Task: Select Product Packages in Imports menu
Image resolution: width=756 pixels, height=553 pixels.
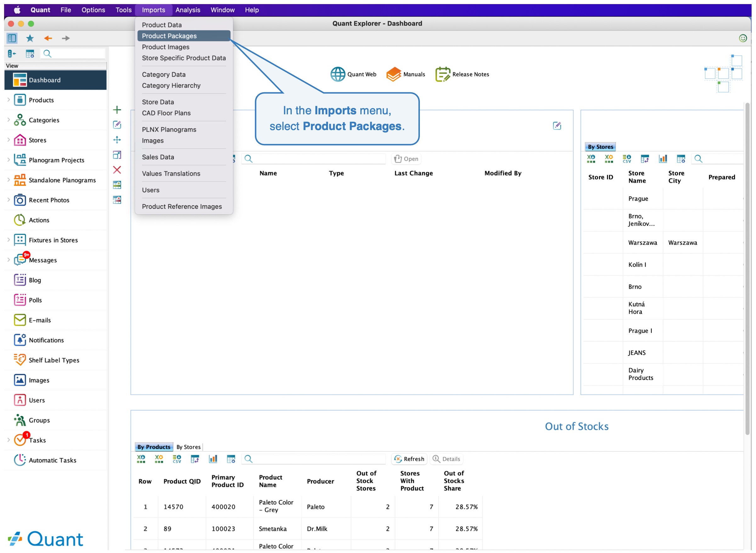Action: tap(184, 36)
